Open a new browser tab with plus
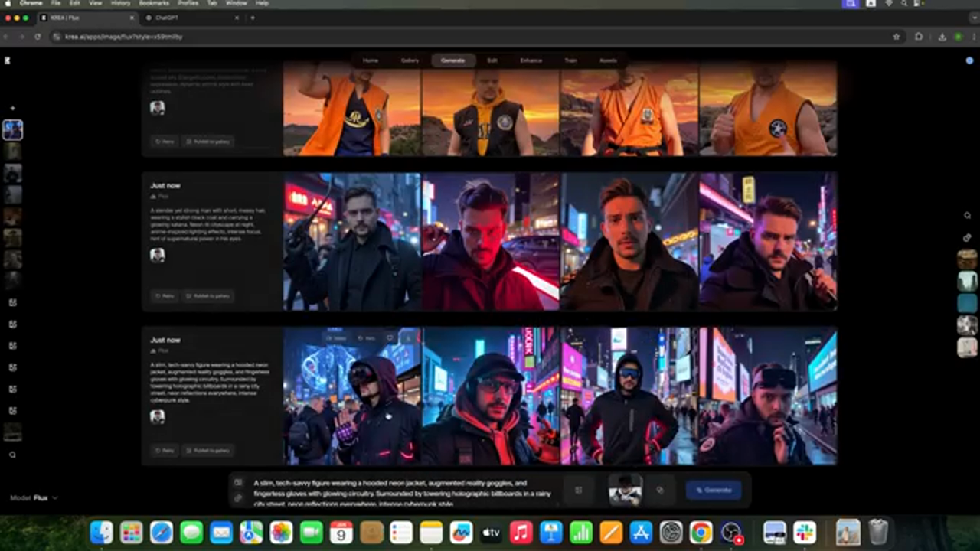 (253, 17)
